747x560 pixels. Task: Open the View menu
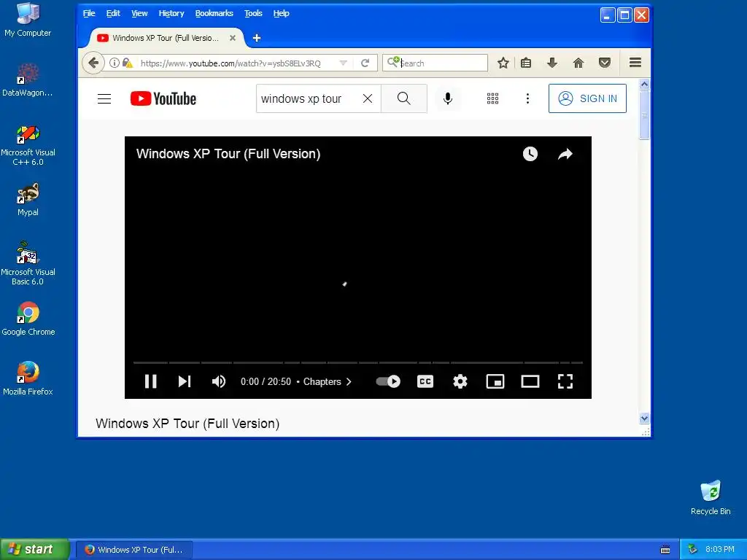click(139, 13)
